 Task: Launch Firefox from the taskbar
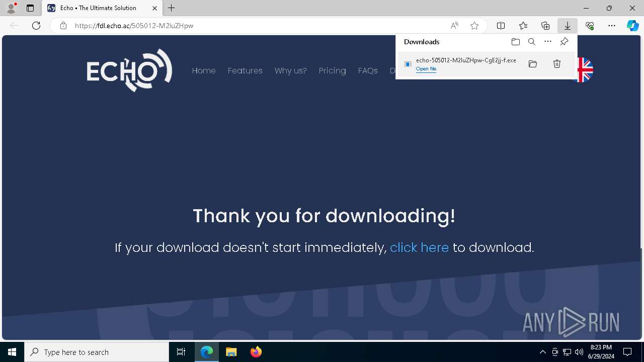coord(256,352)
